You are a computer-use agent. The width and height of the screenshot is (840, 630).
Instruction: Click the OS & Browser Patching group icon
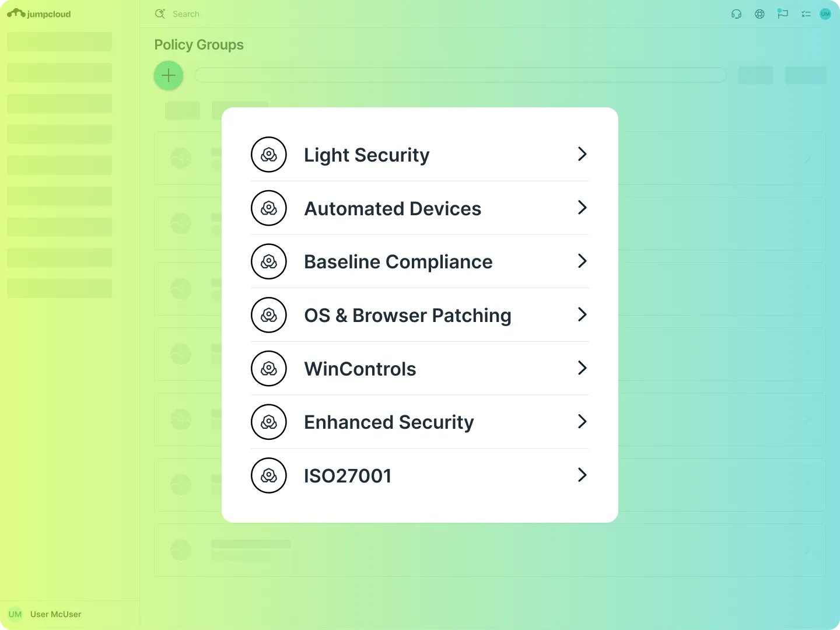coord(269,315)
